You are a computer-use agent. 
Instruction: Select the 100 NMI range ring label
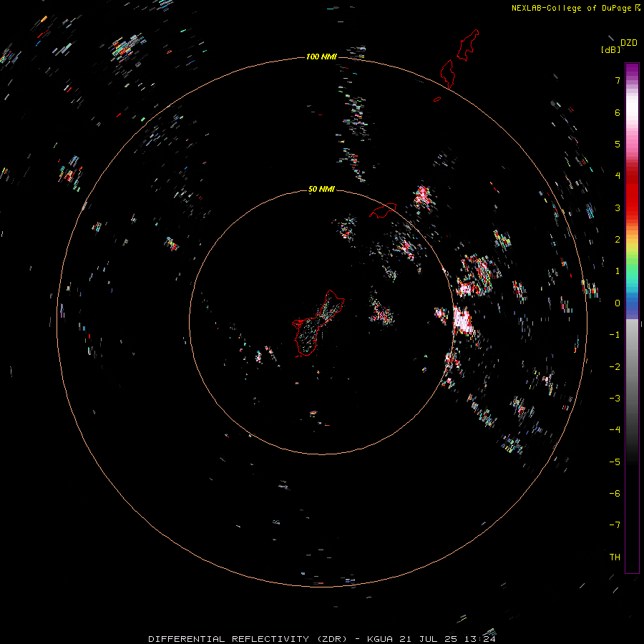321,57
